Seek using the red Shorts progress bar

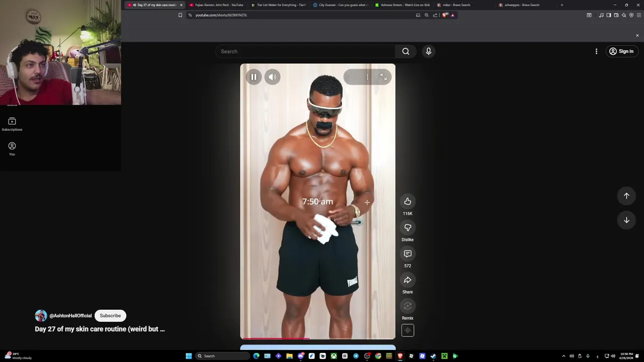(317, 338)
